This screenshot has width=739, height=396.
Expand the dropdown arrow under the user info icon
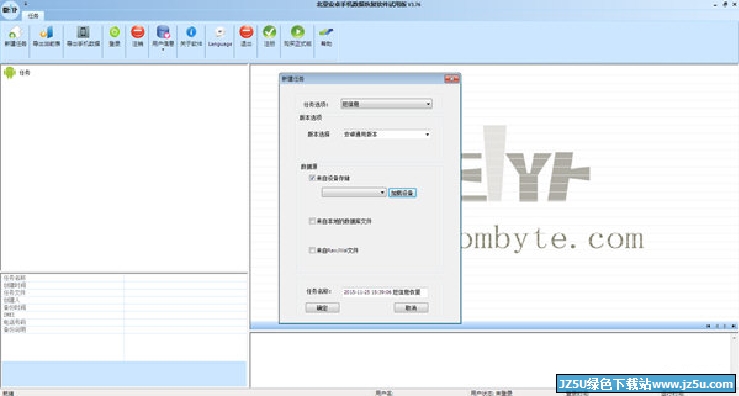tap(164, 49)
